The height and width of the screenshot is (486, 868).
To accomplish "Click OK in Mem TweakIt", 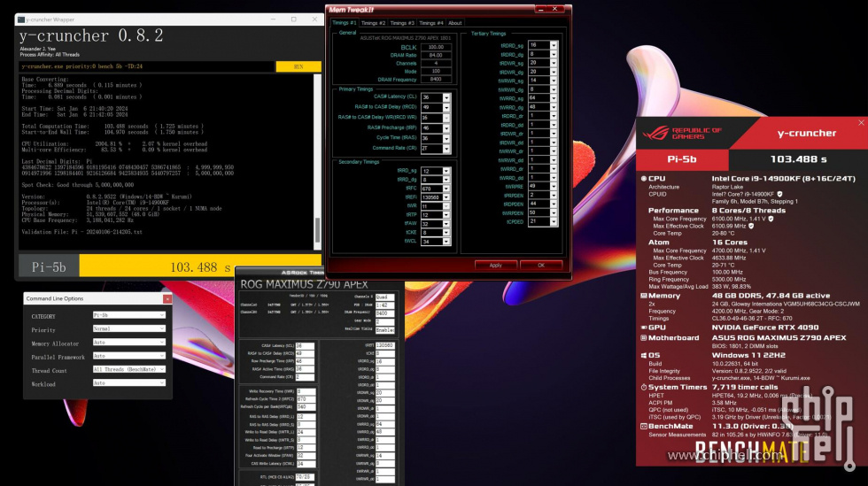I will point(541,266).
